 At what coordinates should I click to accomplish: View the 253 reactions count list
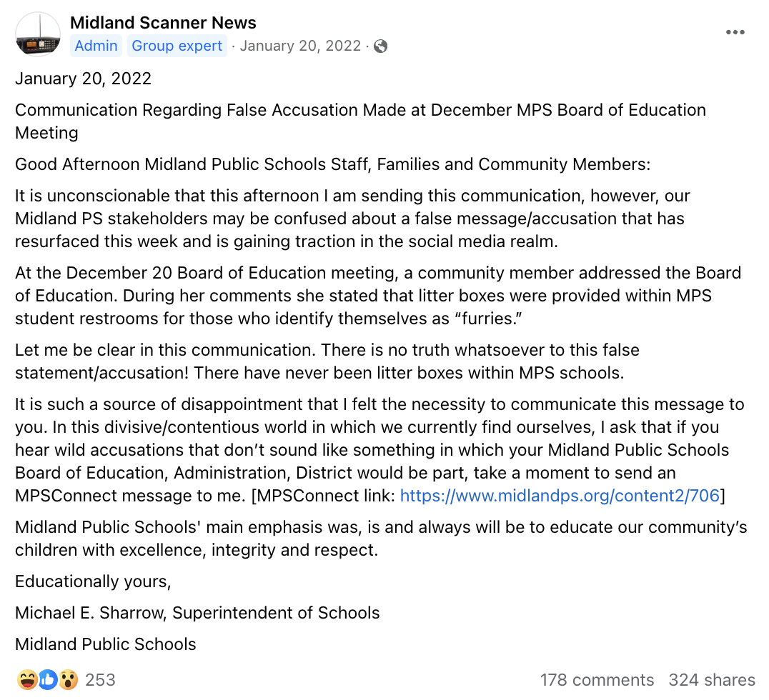[x=100, y=680]
